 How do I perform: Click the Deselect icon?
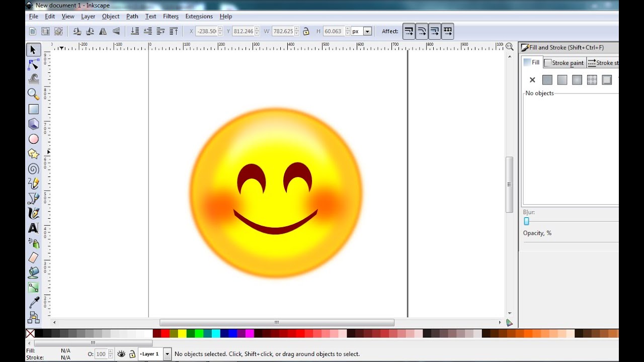tap(58, 31)
